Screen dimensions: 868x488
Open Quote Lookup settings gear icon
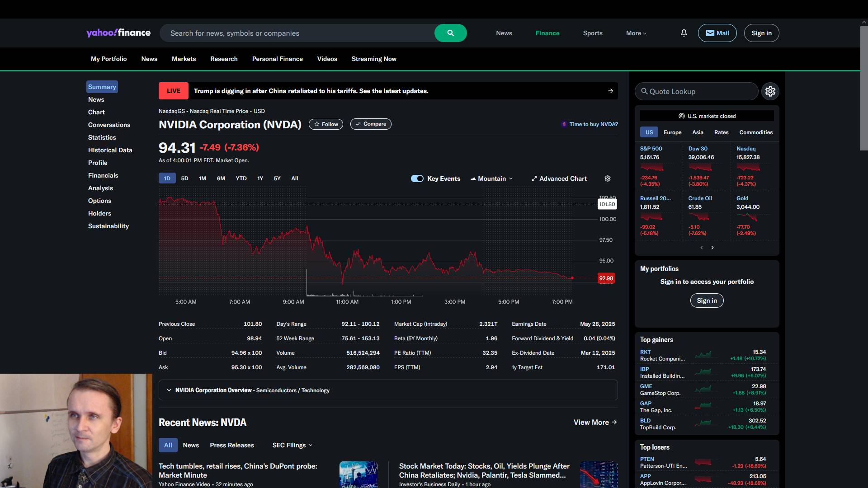[770, 91]
